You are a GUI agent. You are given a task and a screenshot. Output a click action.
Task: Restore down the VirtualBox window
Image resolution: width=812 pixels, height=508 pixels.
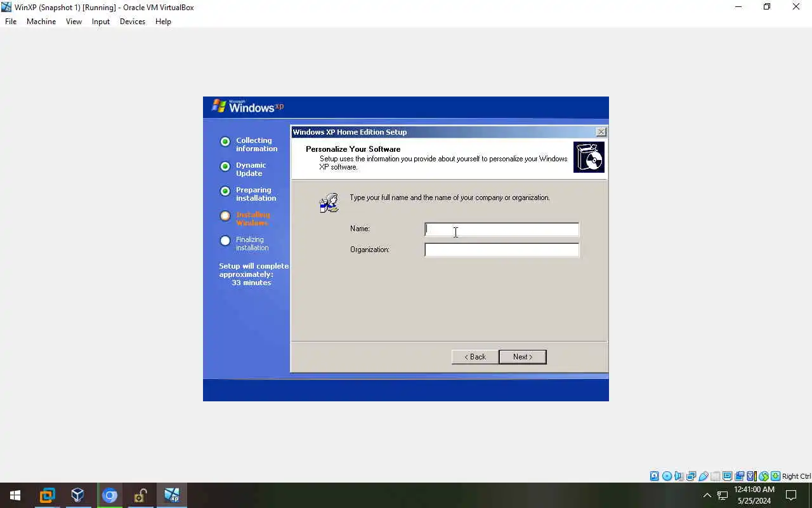tap(767, 7)
